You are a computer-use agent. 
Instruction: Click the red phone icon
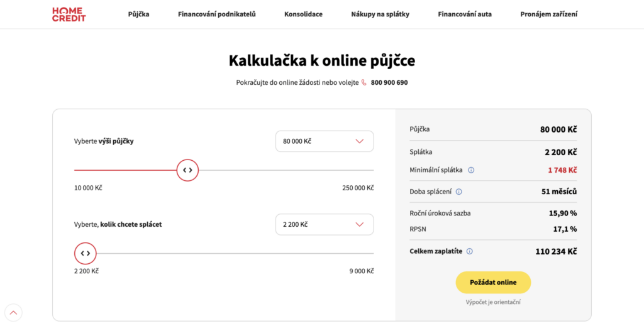click(x=364, y=82)
